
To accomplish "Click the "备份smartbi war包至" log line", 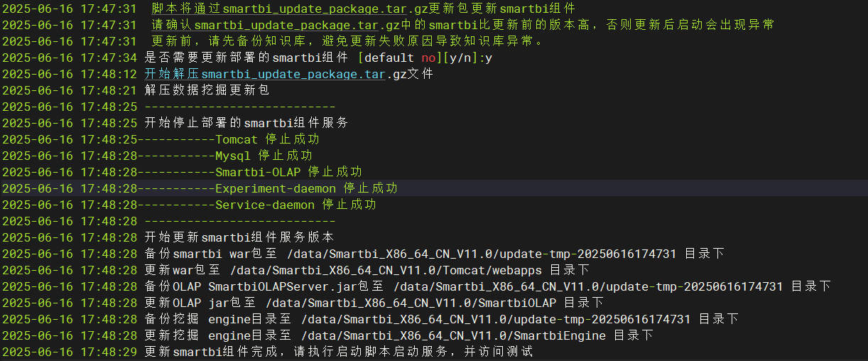I will [434, 254].
